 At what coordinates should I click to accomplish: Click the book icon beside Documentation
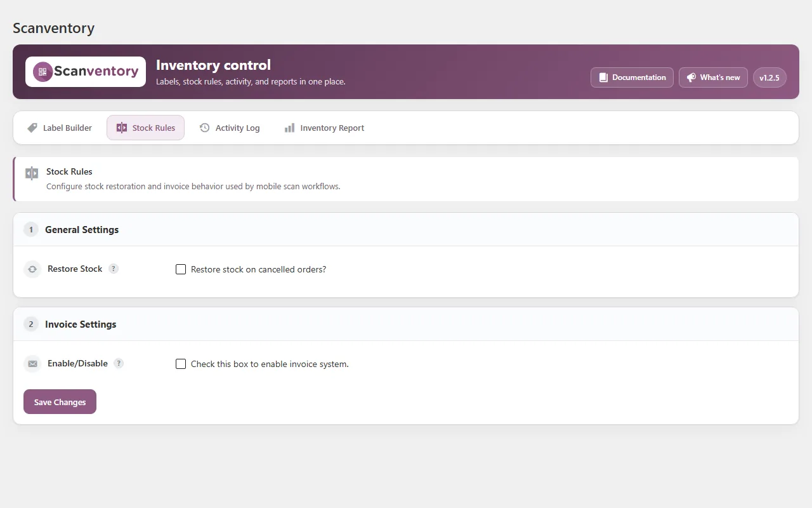pos(603,77)
